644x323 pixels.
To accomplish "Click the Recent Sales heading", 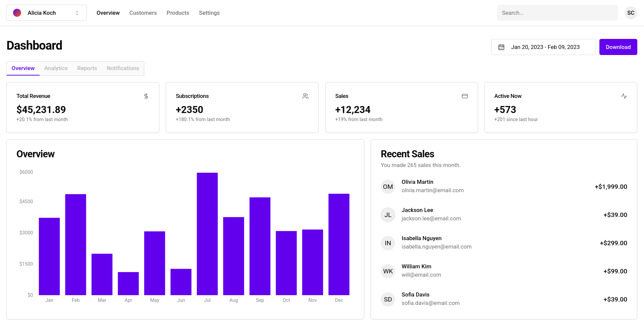I will click(x=407, y=154).
